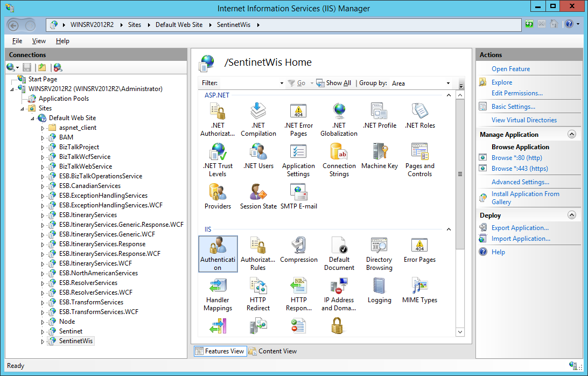Switch to Content View tab
Viewport: 588px width, 376px height.
point(272,351)
